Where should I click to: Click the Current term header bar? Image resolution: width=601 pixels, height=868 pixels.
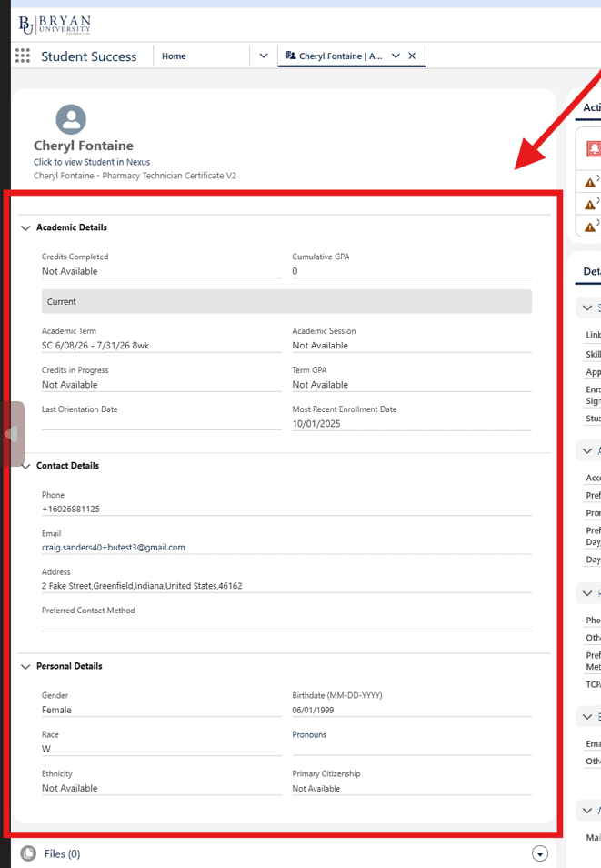click(286, 302)
